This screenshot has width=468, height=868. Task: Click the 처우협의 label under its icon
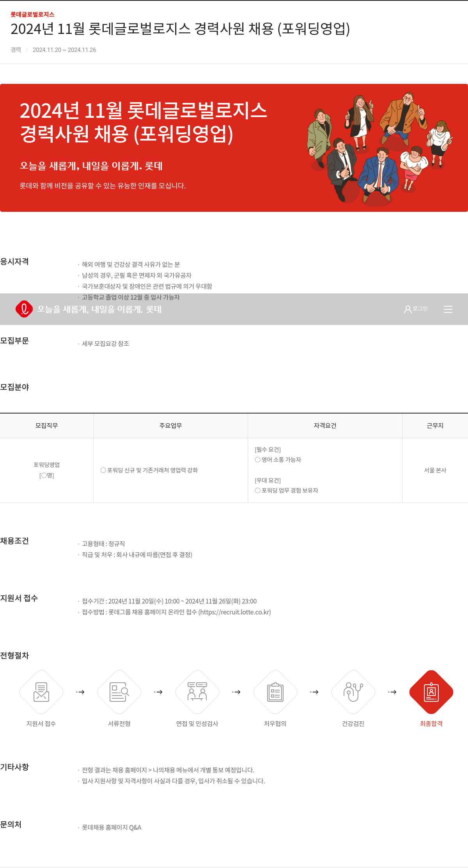[275, 724]
